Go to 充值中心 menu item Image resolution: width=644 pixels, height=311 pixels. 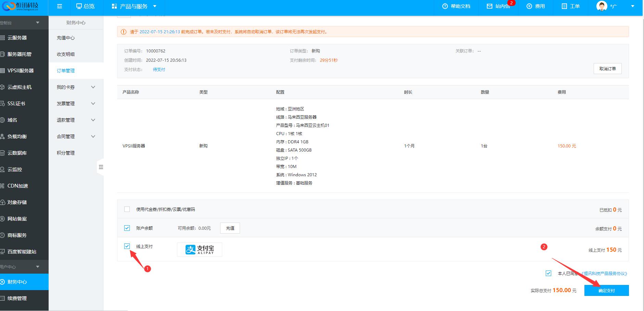point(66,38)
